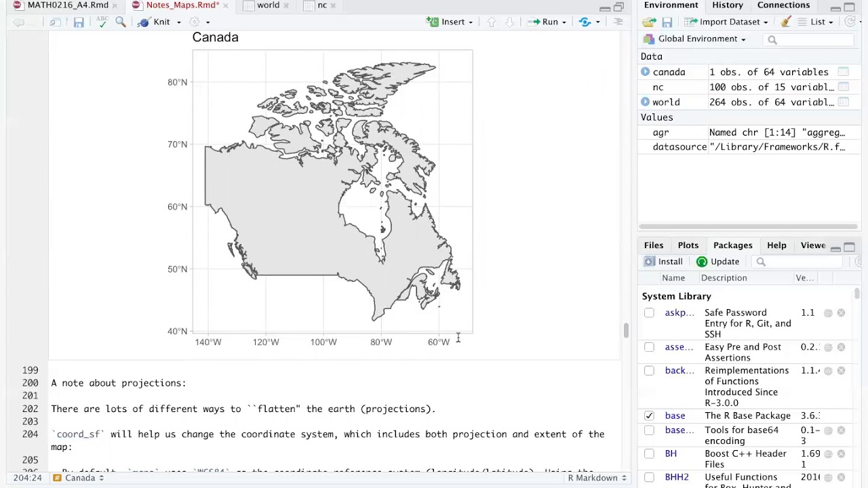This screenshot has width=868, height=488.
Task: Click the publish document icon
Action: point(585,22)
